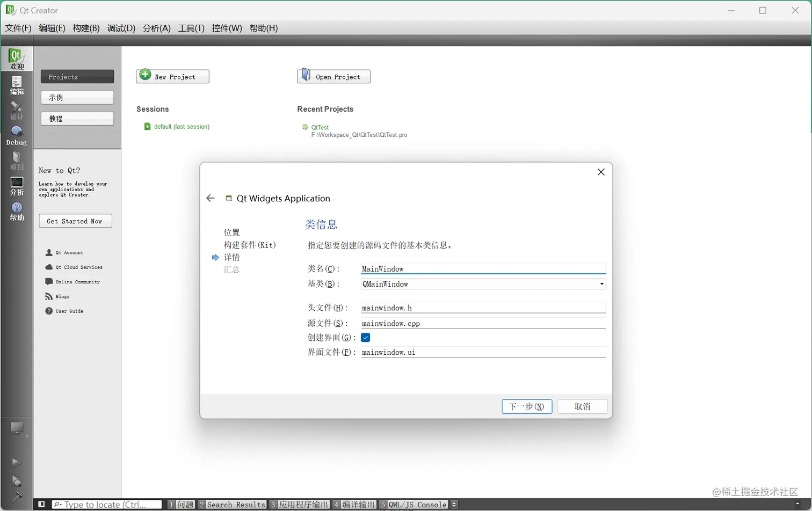Select the Projects sidebar button
This screenshot has height=511, width=812.
coord(77,77)
